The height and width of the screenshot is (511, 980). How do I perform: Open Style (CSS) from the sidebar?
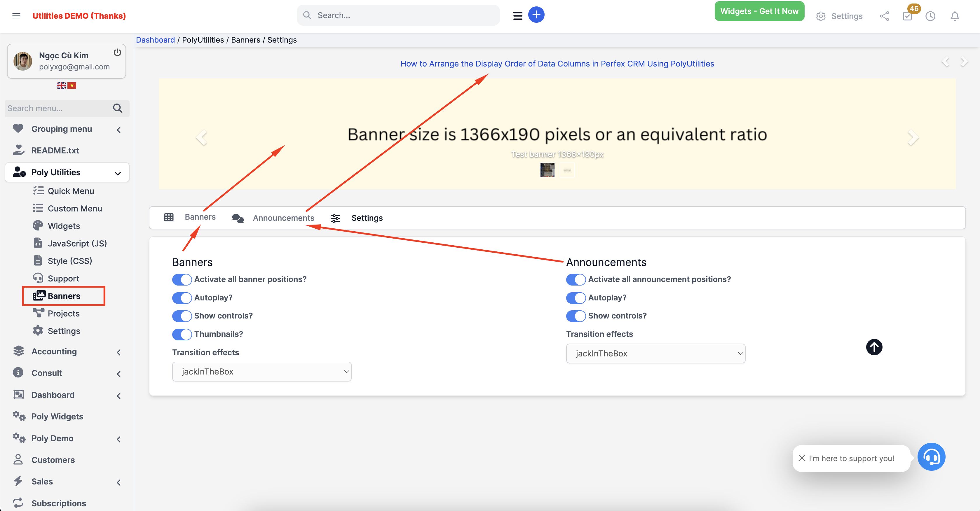70,260
